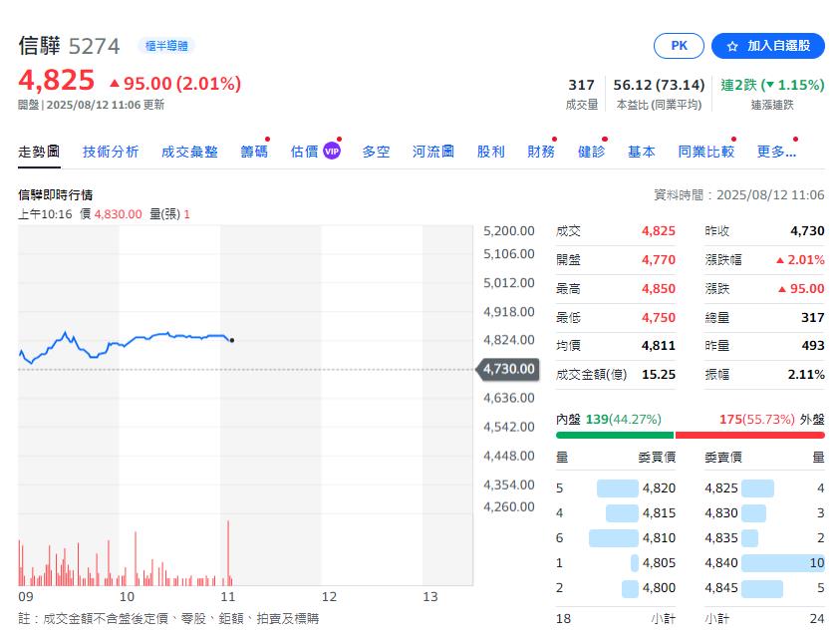Click the 56.12 (73.14) P/E value
The image size is (840, 644).
coord(659,85)
